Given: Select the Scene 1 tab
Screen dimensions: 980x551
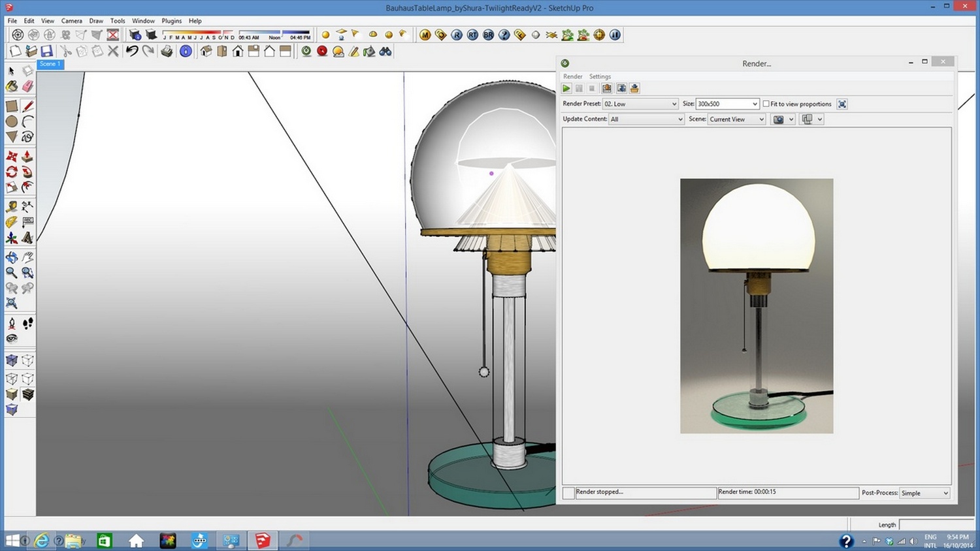Looking at the screenshot, I should click(x=50, y=64).
